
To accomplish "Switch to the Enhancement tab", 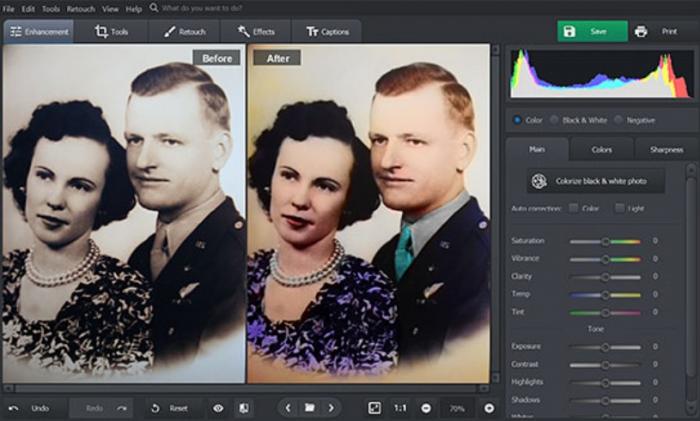I will coord(39,32).
